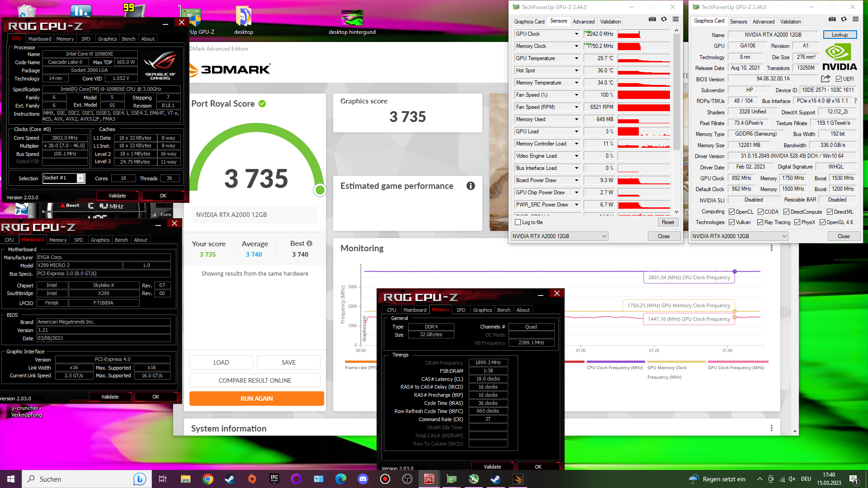
Task: Expand Hot Spot sensor dropdown
Action: (x=576, y=70)
